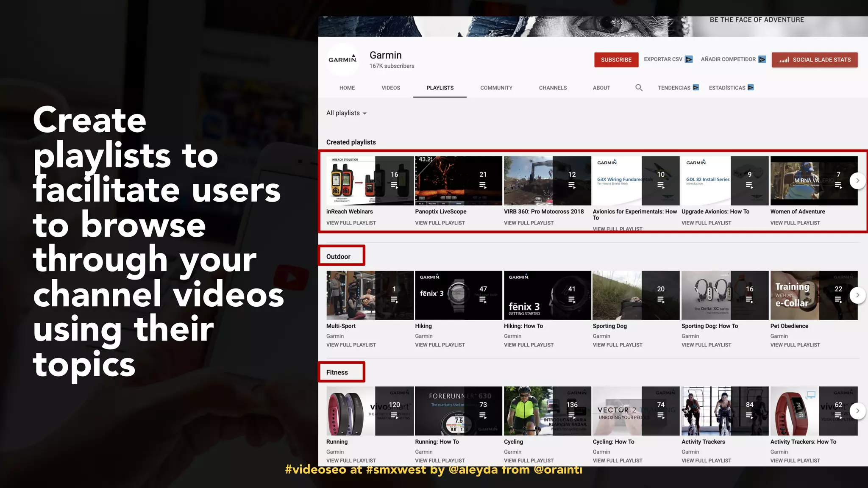Click the icon next to Exportar CSV

[x=689, y=59]
